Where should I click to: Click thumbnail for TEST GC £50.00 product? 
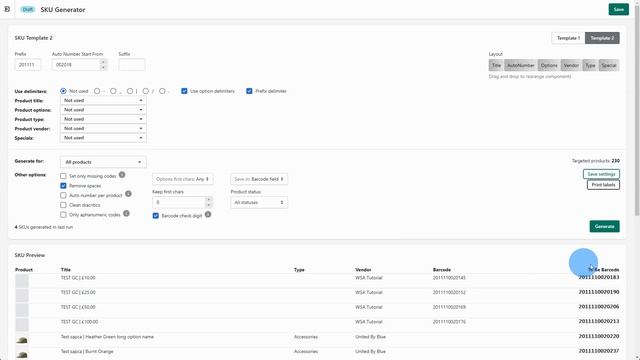[22, 310]
